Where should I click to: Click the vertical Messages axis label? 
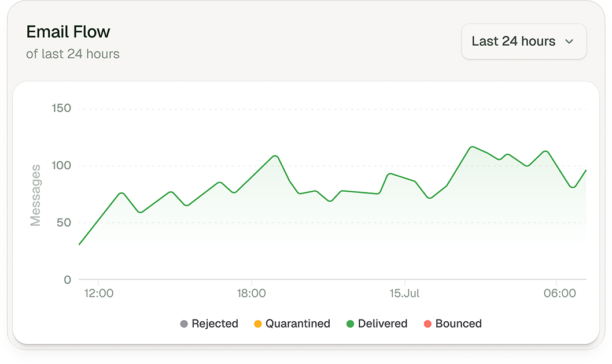tap(35, 195)
